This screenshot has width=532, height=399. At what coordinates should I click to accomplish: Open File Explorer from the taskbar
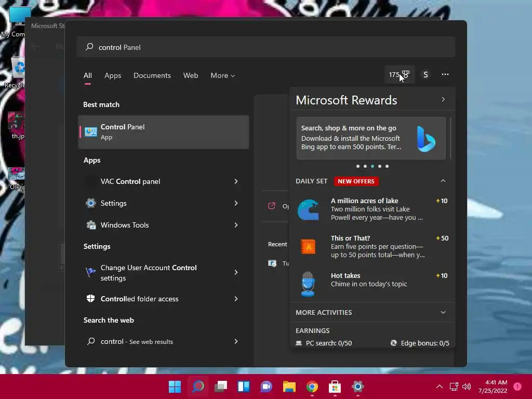pos(289,387)
